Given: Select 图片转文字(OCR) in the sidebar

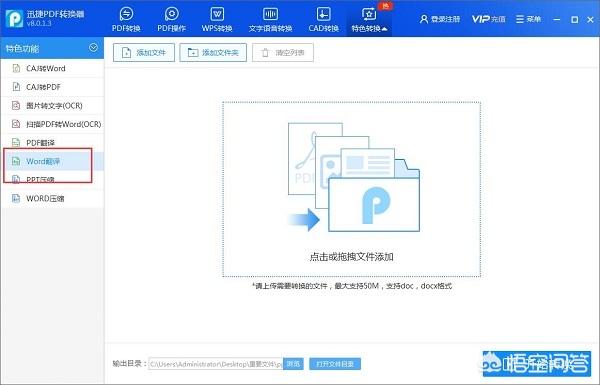Looking at the screenshot, I should pyautogui.click(x=52, y=106).
